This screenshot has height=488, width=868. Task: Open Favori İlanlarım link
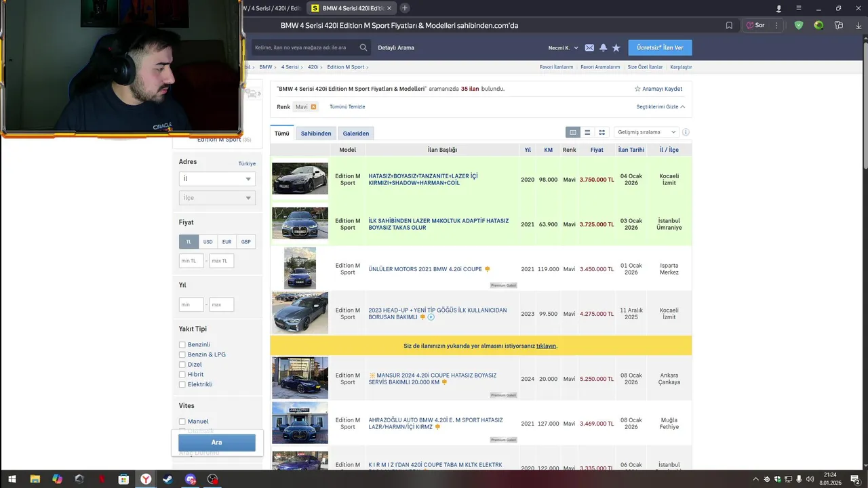556,67
